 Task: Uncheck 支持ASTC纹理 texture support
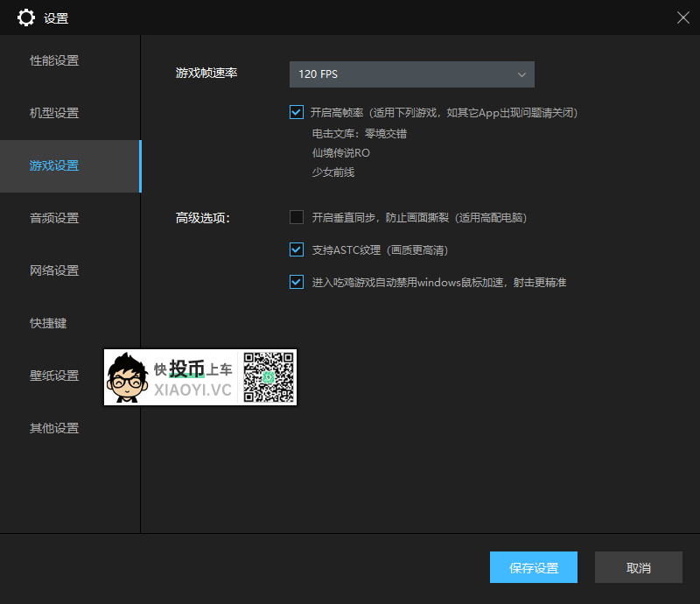point(296,249)
